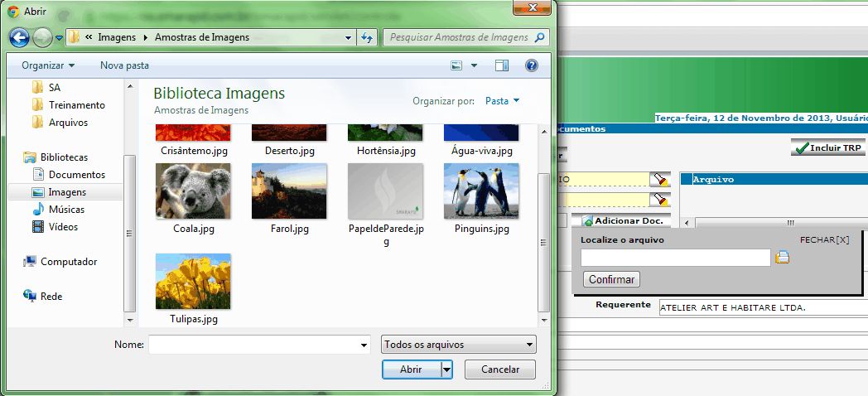Click Imagens in the address bar breadcrumb
Screen dimensions: 868x396
pos(117,37)
